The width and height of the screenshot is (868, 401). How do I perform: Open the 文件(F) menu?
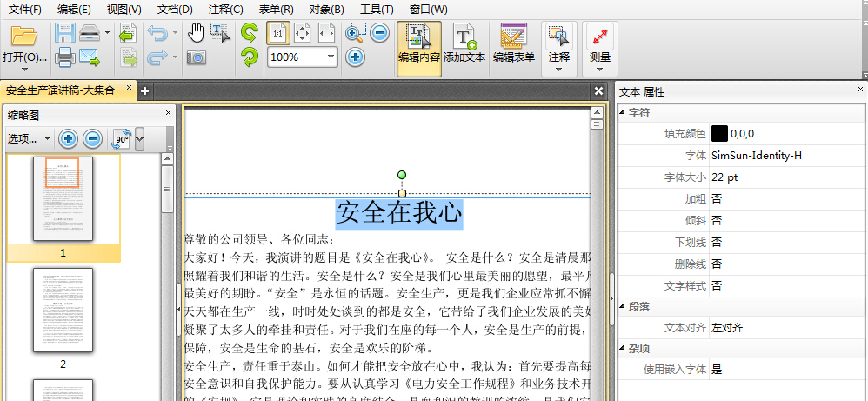25,9
